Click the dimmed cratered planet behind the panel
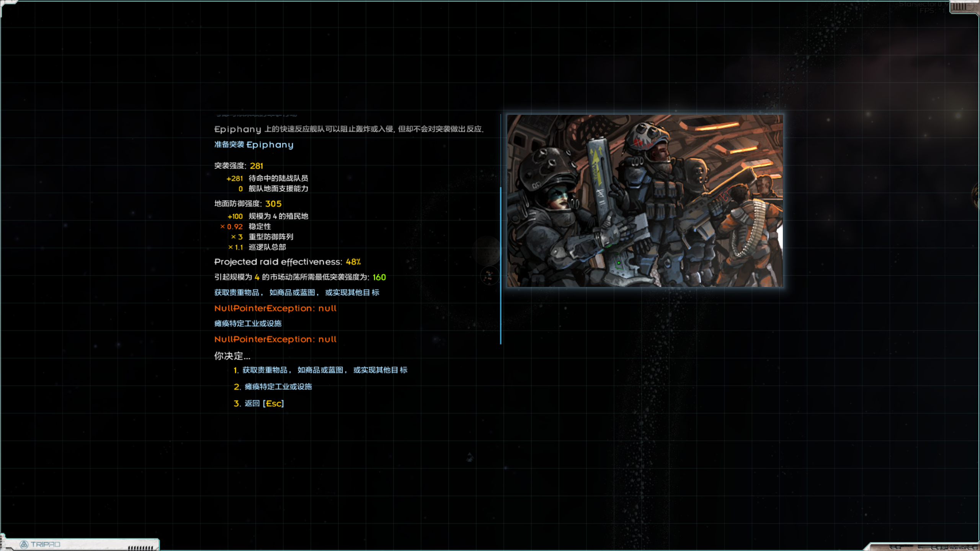 point(486,251)
